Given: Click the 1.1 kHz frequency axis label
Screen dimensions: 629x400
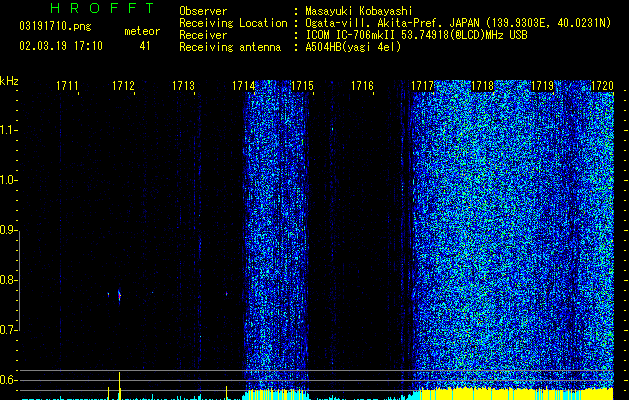Looking at the screenshot, I should (x=8, y=130).
